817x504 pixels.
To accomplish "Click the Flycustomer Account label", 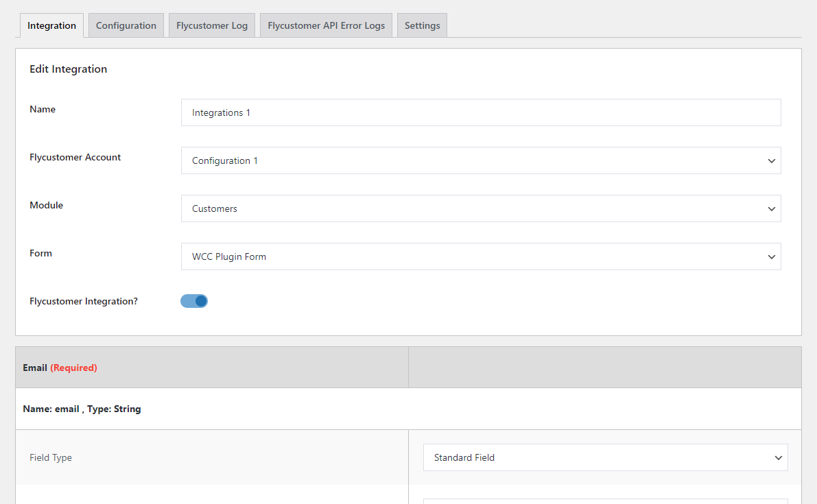I will click(x=75, y=157).
